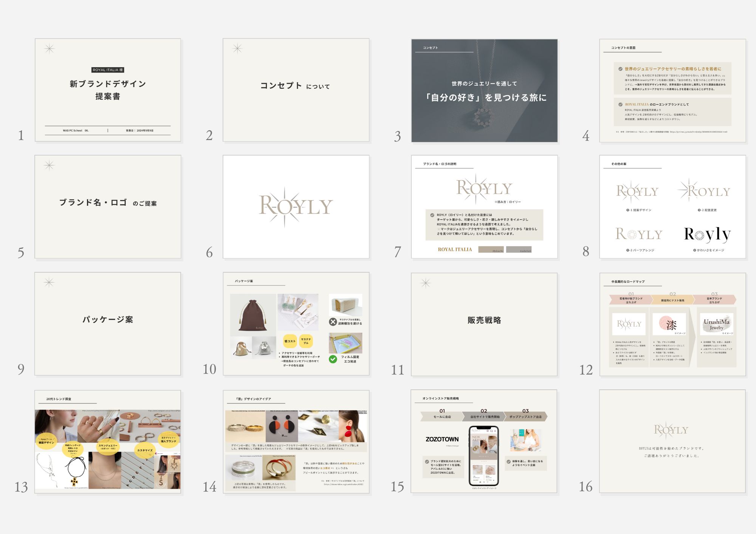Click the yellow 平成ヴィンテージ badge

(x=73, y=449)
